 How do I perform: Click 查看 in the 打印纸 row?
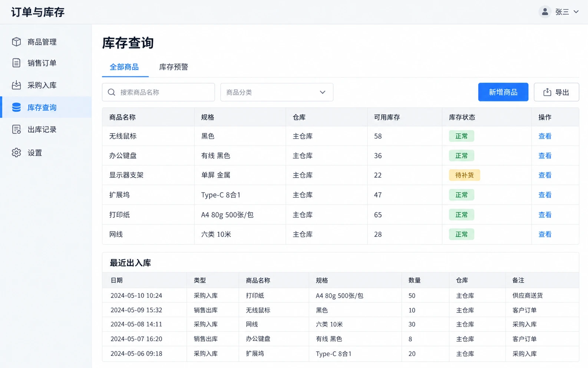[x=545, y=215]
